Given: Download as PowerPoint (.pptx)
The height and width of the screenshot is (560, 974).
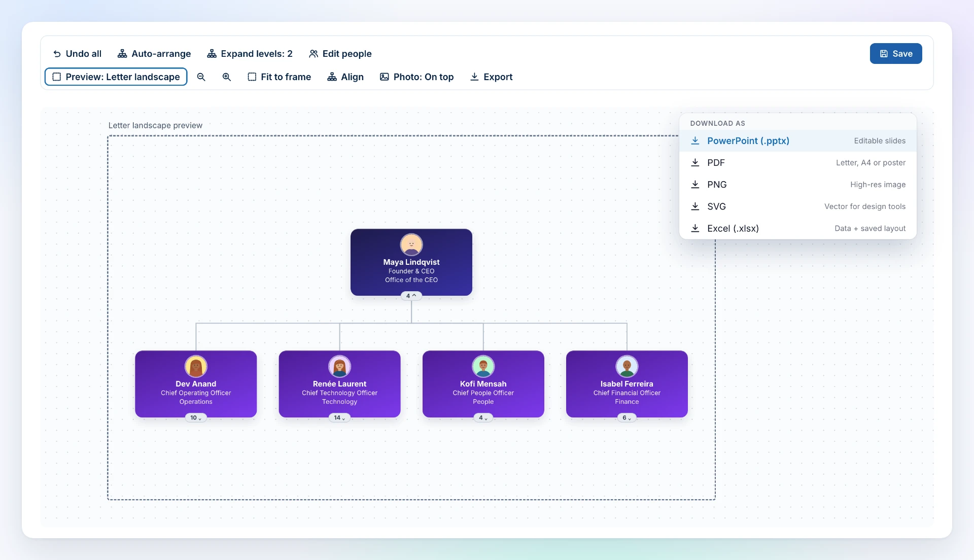Looking at the screenshot, I should click(x=798, y=141).
